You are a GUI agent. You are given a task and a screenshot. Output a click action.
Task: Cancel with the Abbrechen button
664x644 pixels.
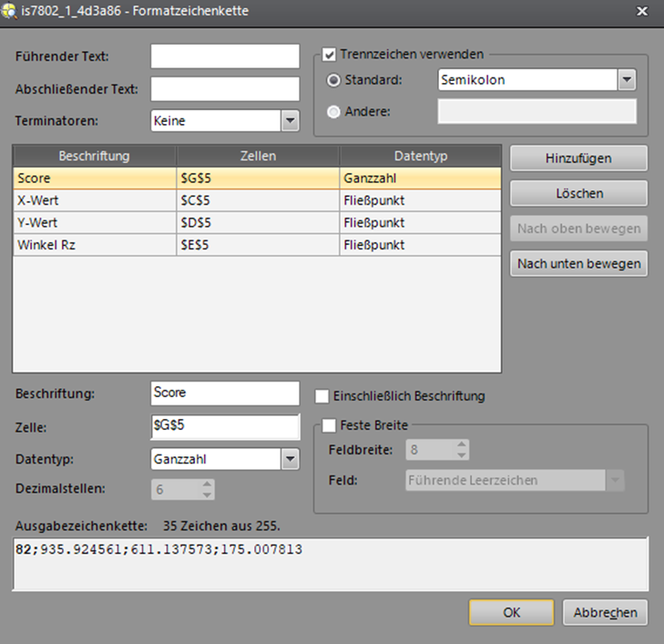point(605,612)
